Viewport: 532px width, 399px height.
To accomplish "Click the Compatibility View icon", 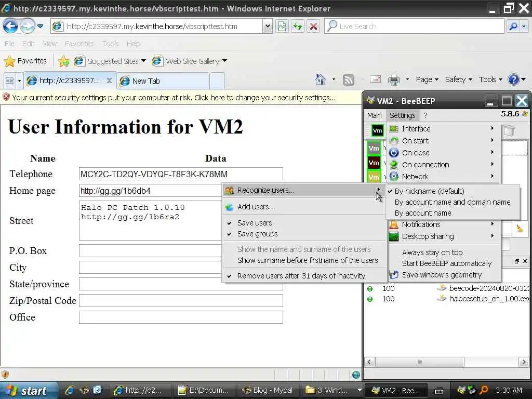I will (282, 26).
